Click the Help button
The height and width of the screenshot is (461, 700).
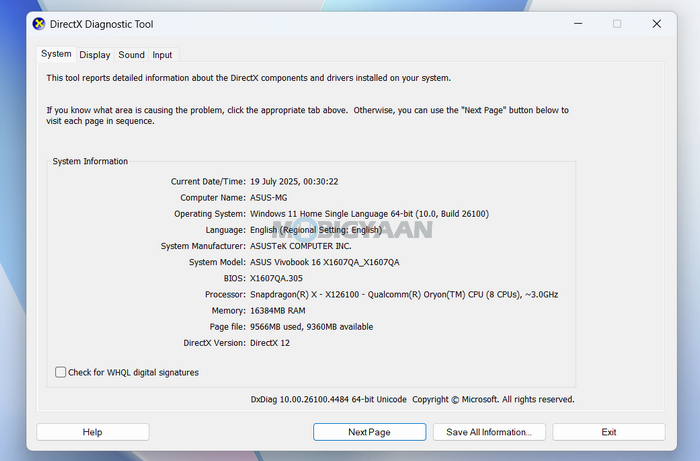pyautogui.click(x=92, y=432)
